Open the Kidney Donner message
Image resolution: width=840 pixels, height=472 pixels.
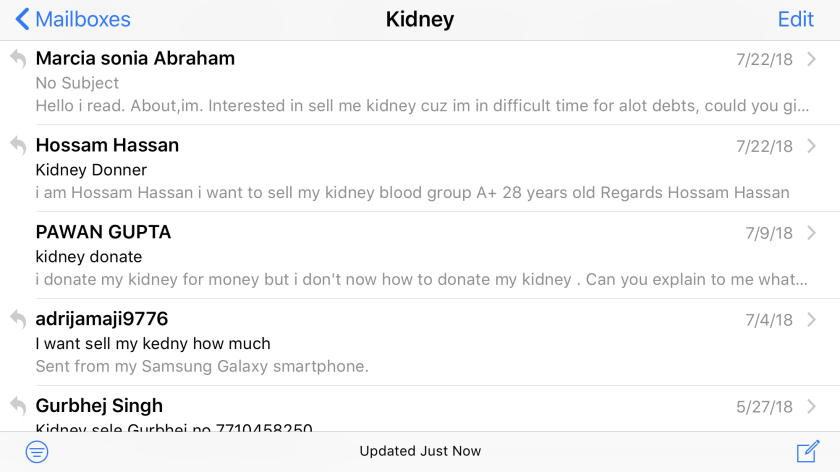tap(420, 168)
